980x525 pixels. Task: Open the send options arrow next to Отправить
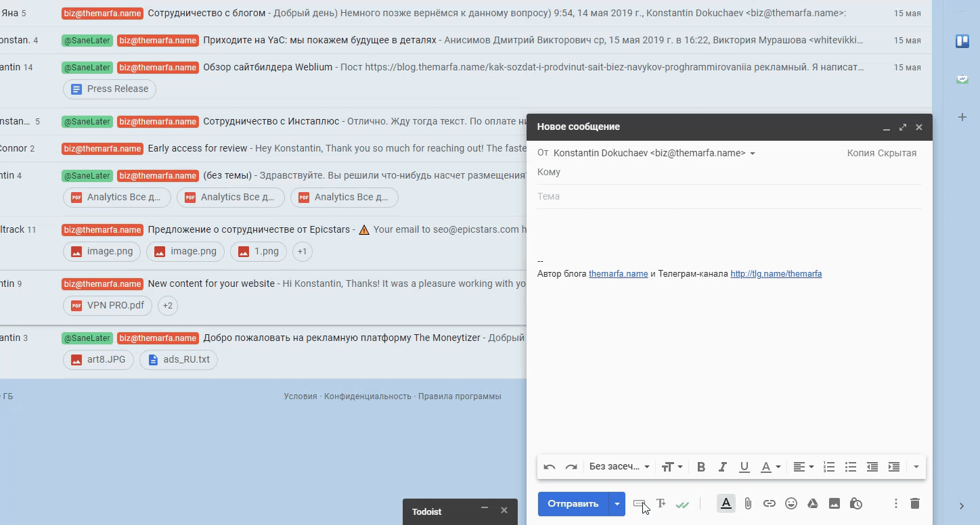[617, 504]
